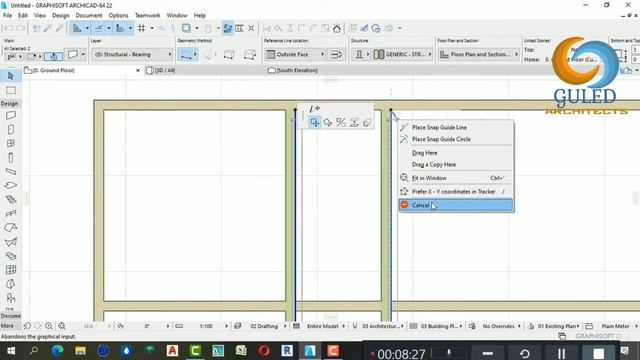The image size is (640, 360).
Task: Open the File menu
Action: pyautogui.click(x=7, y=15)
